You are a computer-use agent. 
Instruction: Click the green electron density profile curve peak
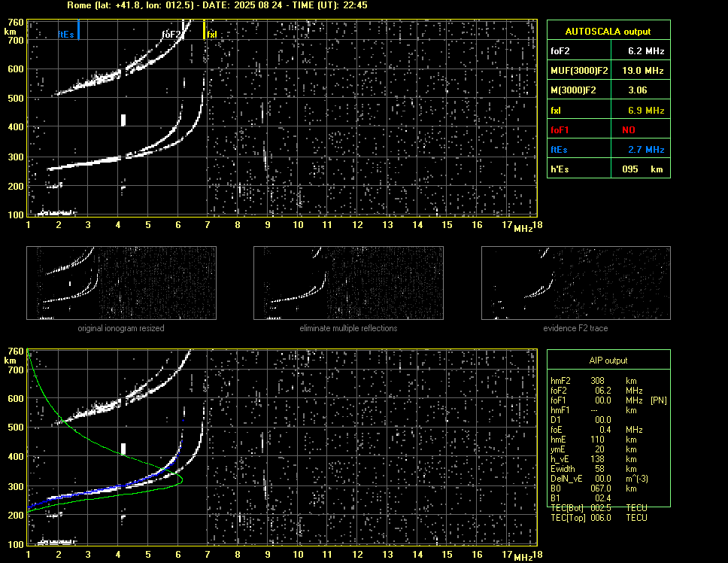pos(181,479)
